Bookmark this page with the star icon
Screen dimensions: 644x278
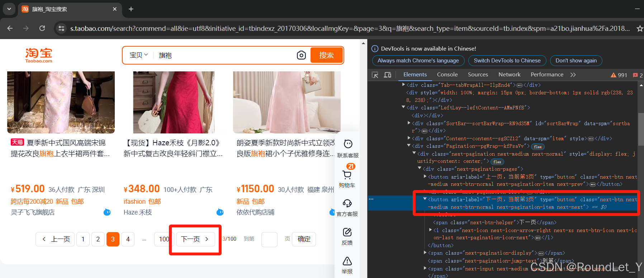[x=639, y=28]
